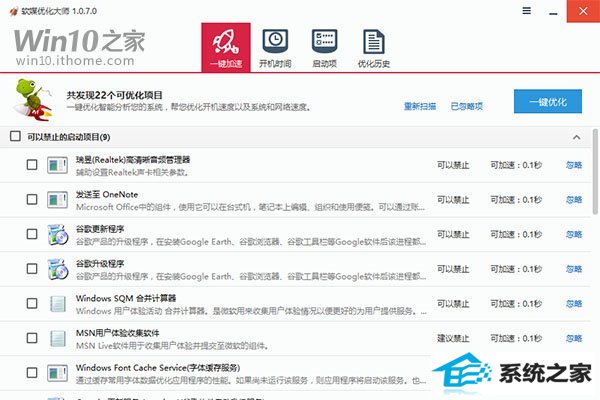The width and height of the screenshot is (600, 400).
Task: Select the Windows SQM 合并计算器 title text
Action: pos(126,298)
